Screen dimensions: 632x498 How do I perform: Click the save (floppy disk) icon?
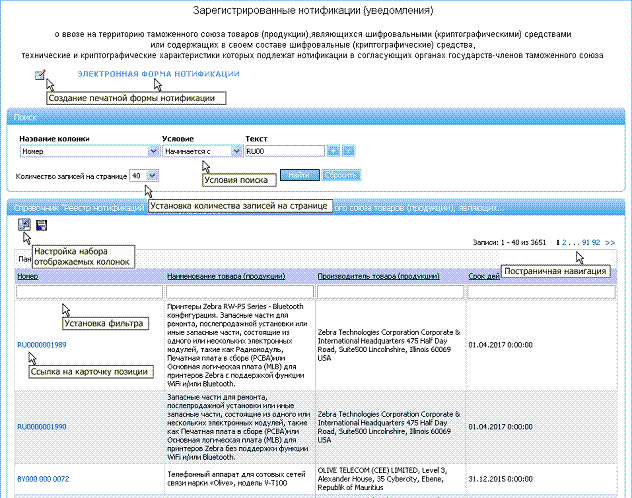coord(42,225)
